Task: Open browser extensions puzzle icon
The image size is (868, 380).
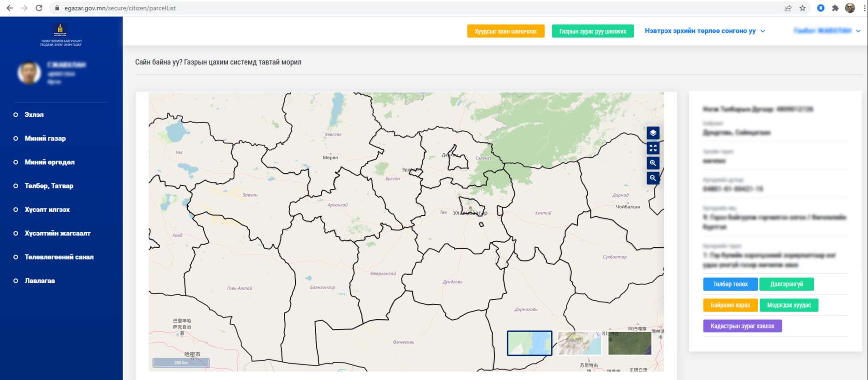Action: pos(835,8)
